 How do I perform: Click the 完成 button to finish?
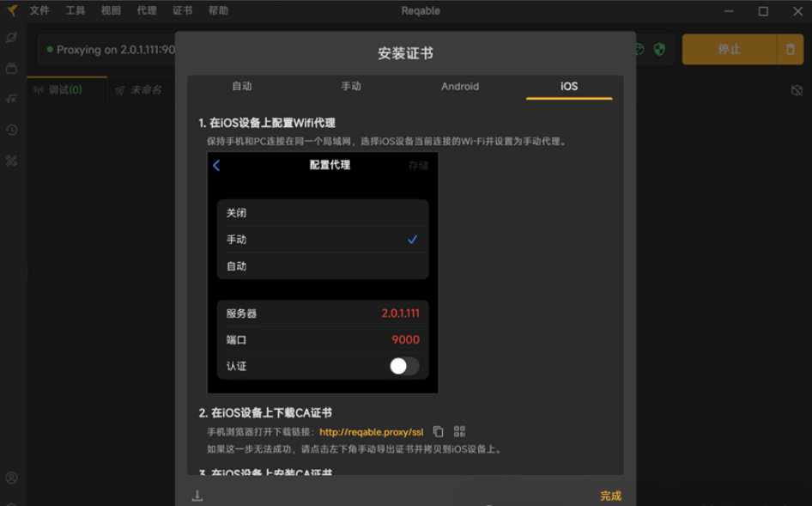[x=610, y=496]
